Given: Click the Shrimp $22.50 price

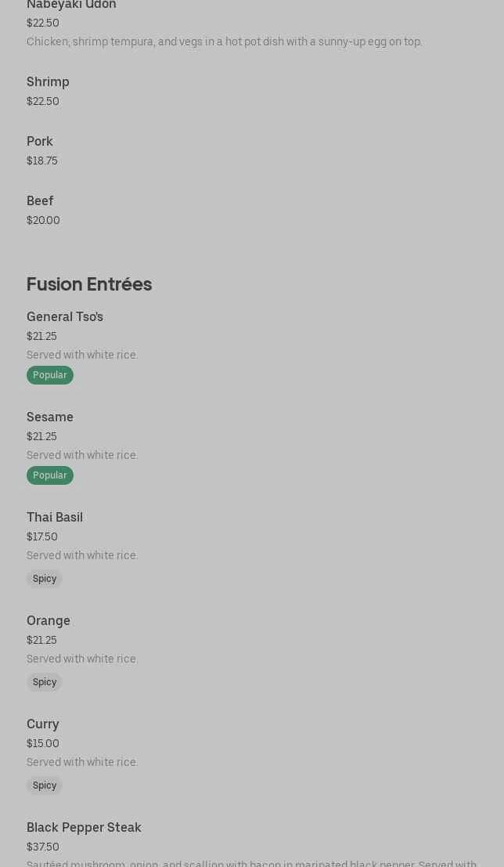Looking at the screenshot, I should (x=43, y=101).
